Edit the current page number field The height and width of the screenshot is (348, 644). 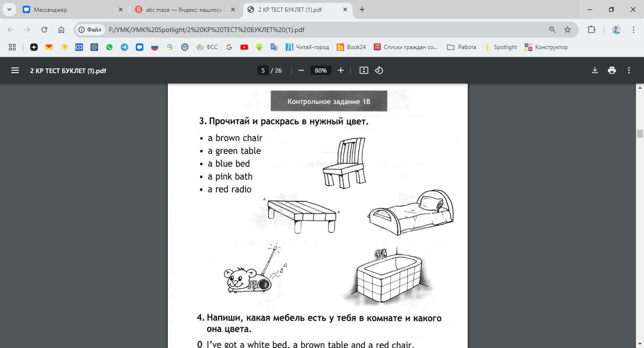click(263, 70)
